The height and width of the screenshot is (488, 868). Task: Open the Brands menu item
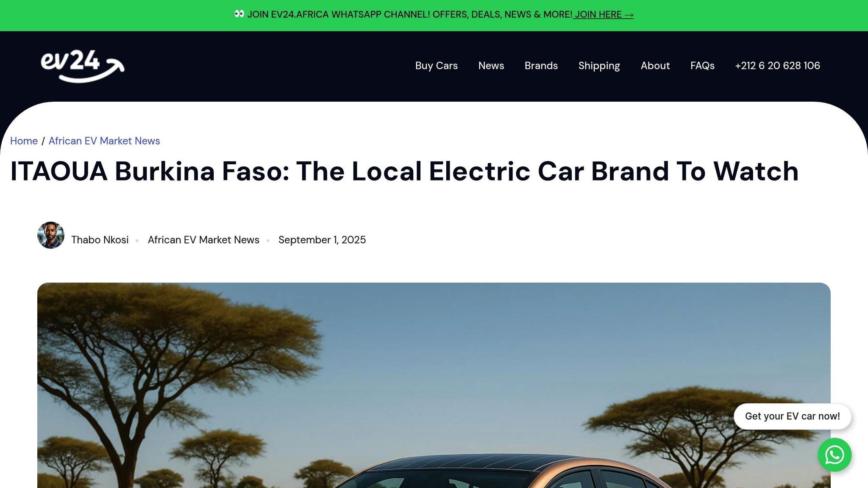(x=541, y=66)
